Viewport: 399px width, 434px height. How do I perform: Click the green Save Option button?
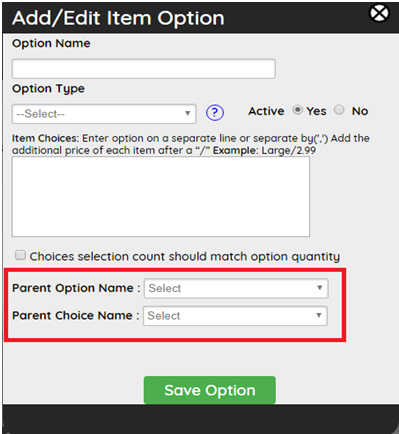pyautogui.click(x=210, y=390)
